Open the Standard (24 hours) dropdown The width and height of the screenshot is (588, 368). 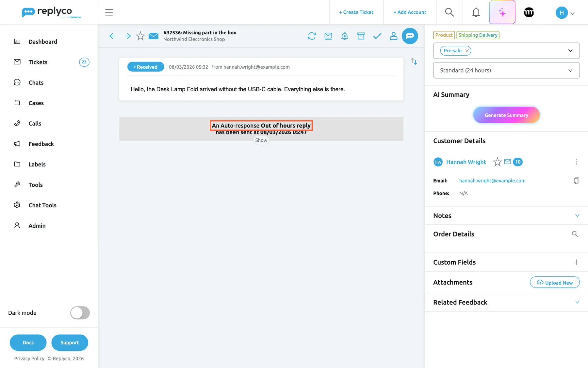pyautogui.click(x=506, y=70)
